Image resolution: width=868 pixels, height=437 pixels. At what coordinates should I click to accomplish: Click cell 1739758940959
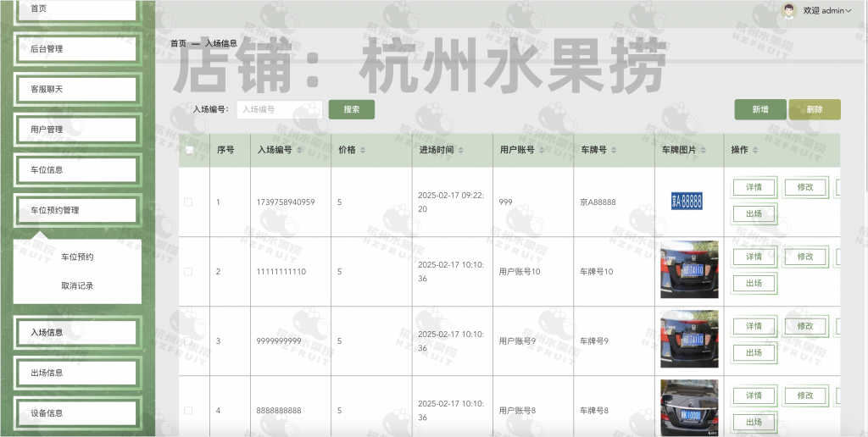(286, 202)
